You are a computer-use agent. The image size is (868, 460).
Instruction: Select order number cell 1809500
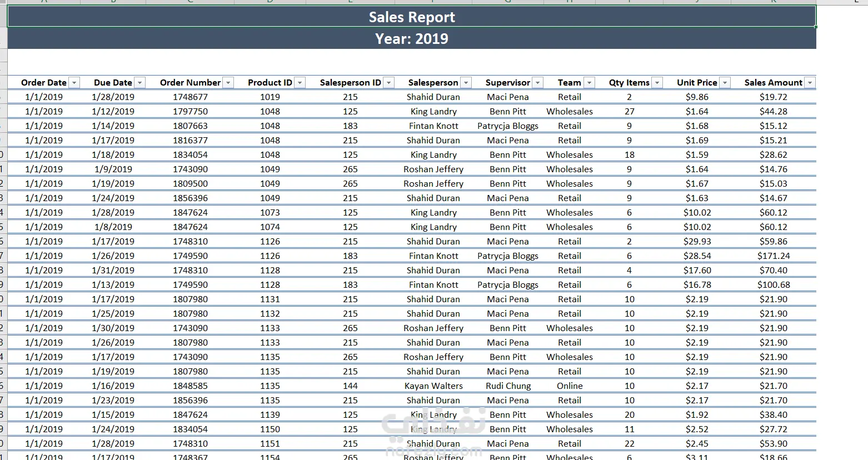[x=190, y=183]
